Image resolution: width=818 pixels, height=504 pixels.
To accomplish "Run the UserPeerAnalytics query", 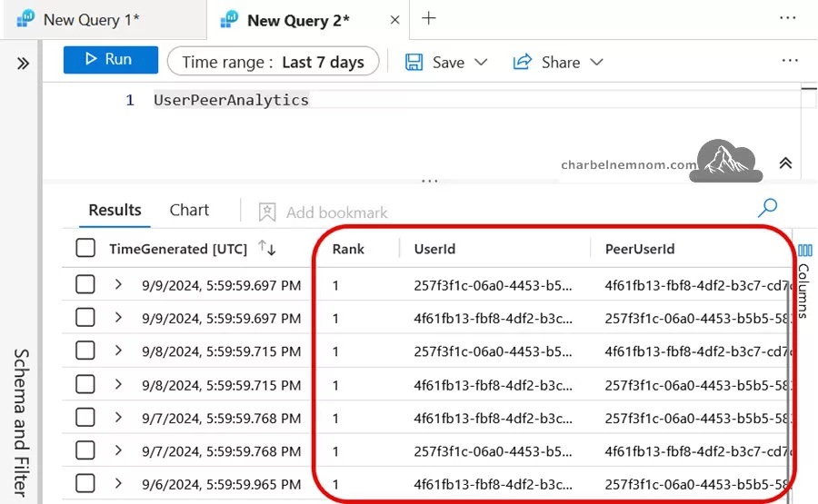I will coord(111,59).
